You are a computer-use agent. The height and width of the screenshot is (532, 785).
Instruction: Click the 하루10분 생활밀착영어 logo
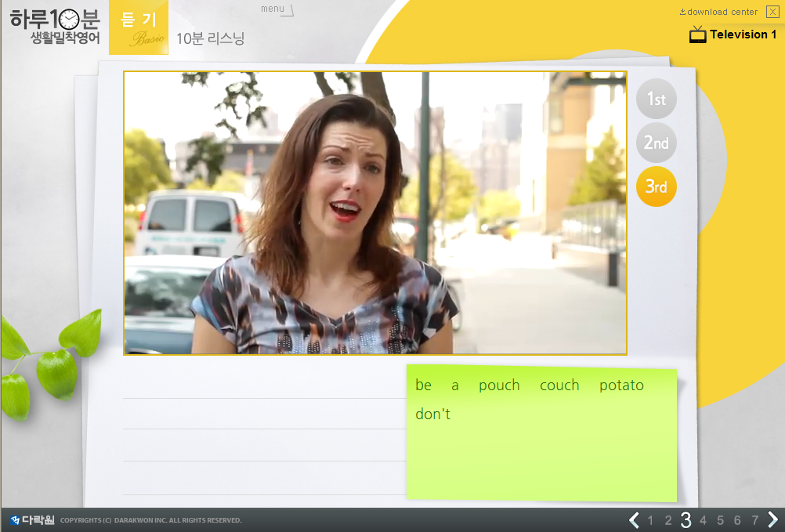(54, 27)
